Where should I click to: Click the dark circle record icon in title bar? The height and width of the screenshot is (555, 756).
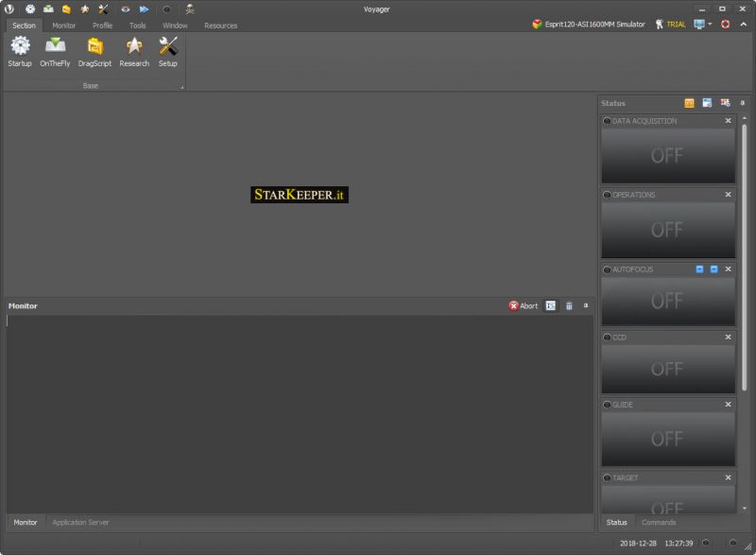pos(167,9)
